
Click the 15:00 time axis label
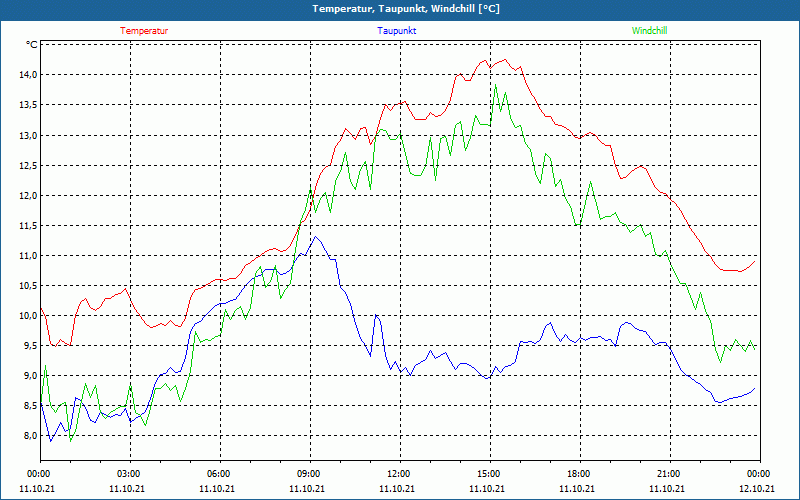tap(490, 474)
